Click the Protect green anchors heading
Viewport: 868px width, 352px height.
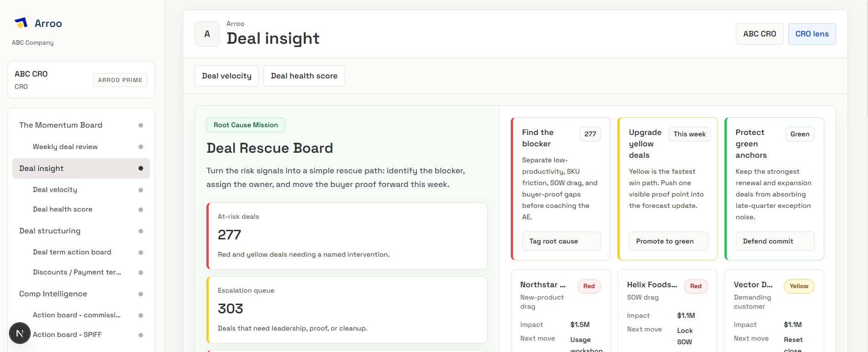[x=751, y=144]
